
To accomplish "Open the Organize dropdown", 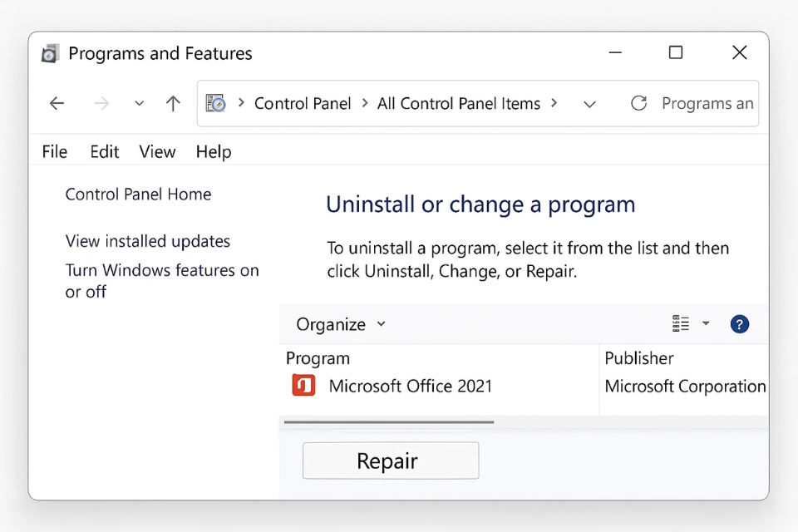I will coord(339,324).
